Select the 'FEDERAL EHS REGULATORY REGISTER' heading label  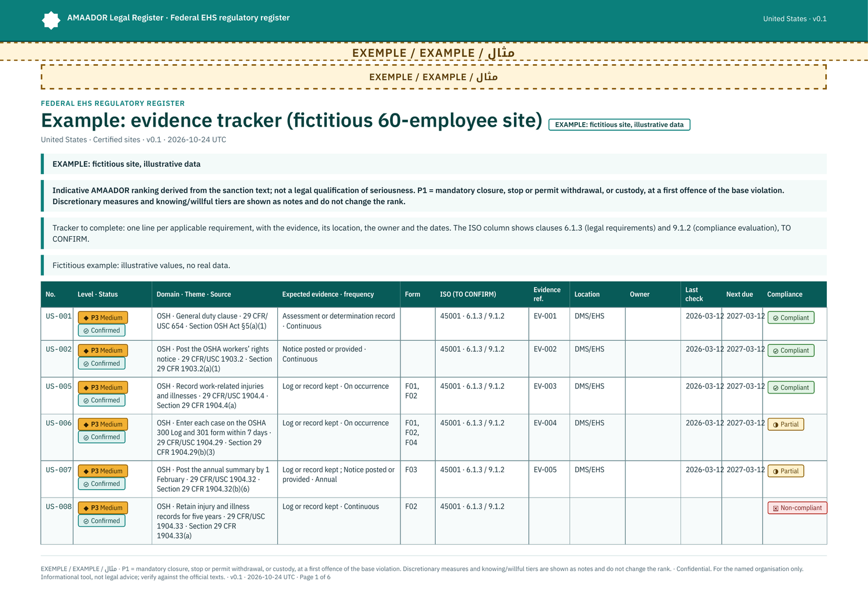click(113, 104)
